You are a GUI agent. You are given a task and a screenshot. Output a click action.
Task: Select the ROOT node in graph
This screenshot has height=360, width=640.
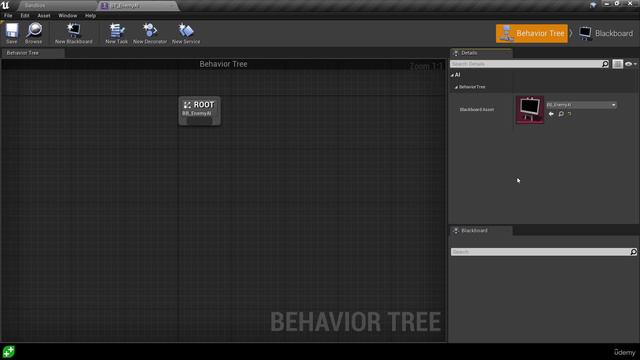pos(200,111)
